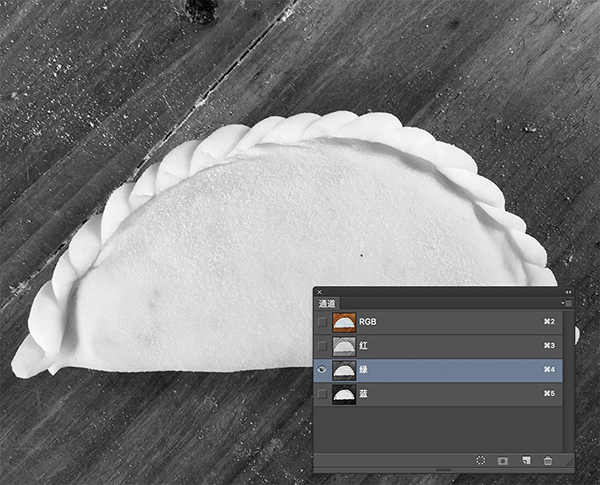
Task: Click the Green channel thumbnail
Action: [x=344, y=370]
